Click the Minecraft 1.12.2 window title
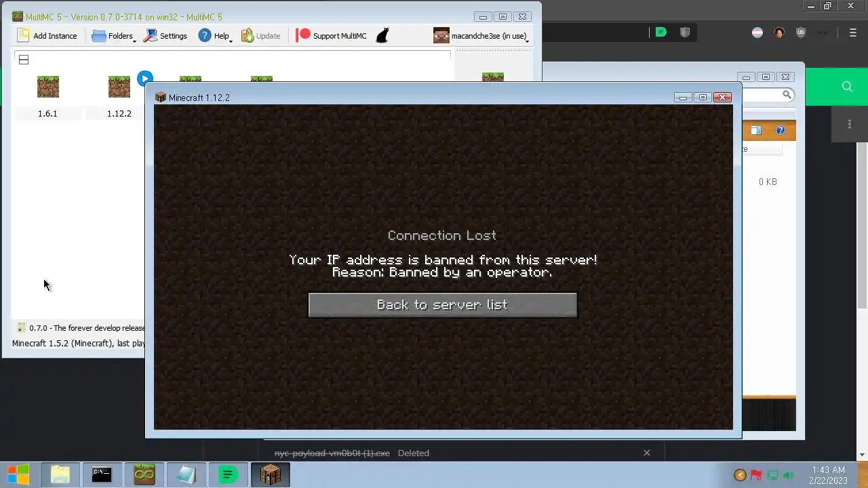Screen dimensions: 868x488 tap(199, 98)
